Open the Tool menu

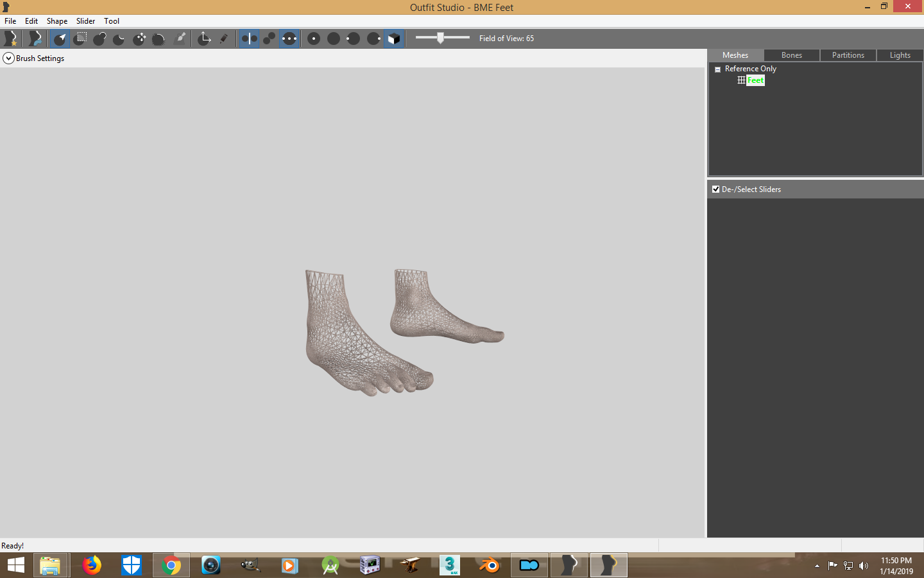click(112, 21)
